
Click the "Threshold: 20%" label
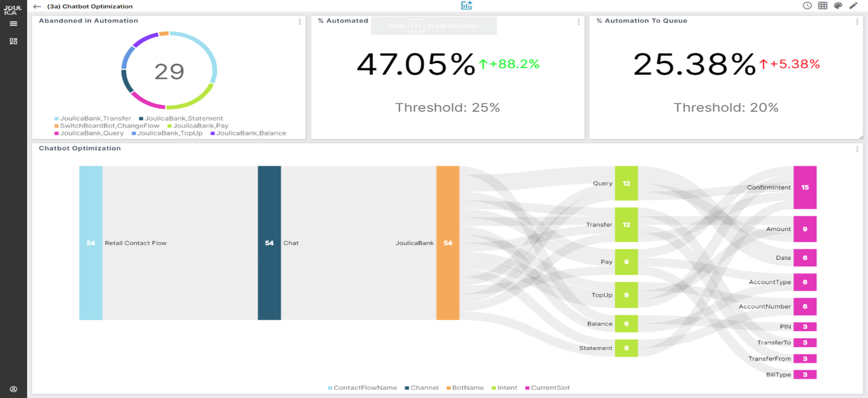[x=726, y=107]
